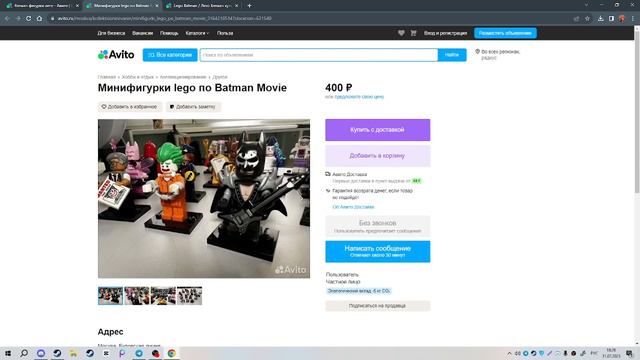Open the shopping cart icon in header
The image size is (640, 360).
413,33
